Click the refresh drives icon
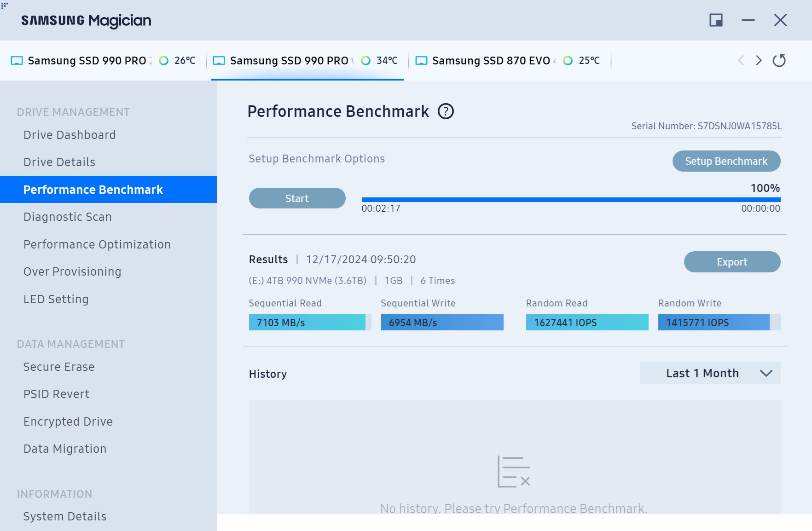 tap(779, 60)
